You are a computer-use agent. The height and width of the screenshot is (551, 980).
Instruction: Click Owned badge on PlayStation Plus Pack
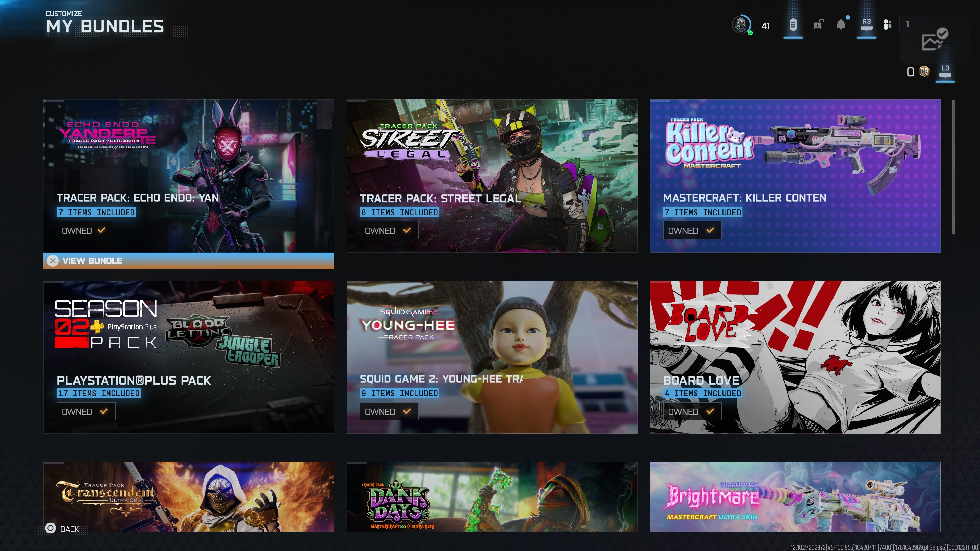click(86, 411)
